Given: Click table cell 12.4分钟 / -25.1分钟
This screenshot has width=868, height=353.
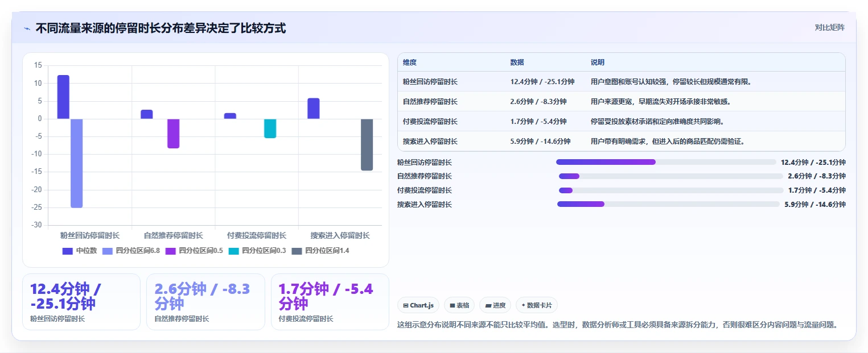Looking at the screenshot, I should point(542,82).
